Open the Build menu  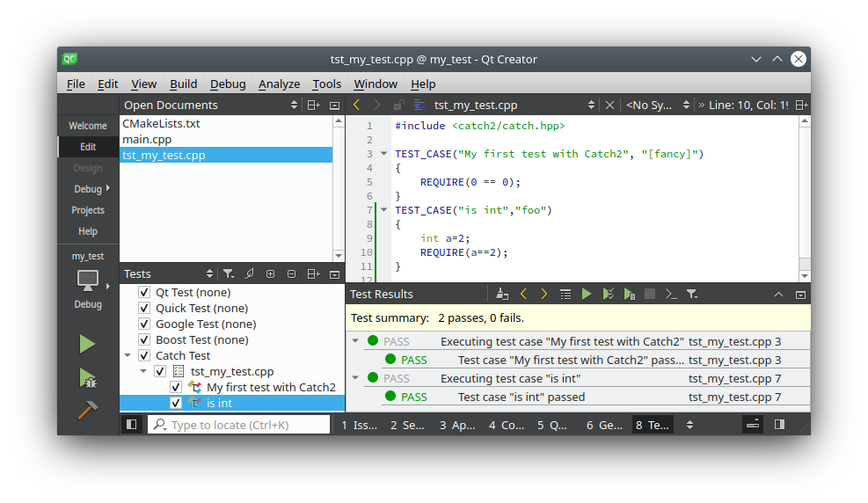(x=183, y=84)
